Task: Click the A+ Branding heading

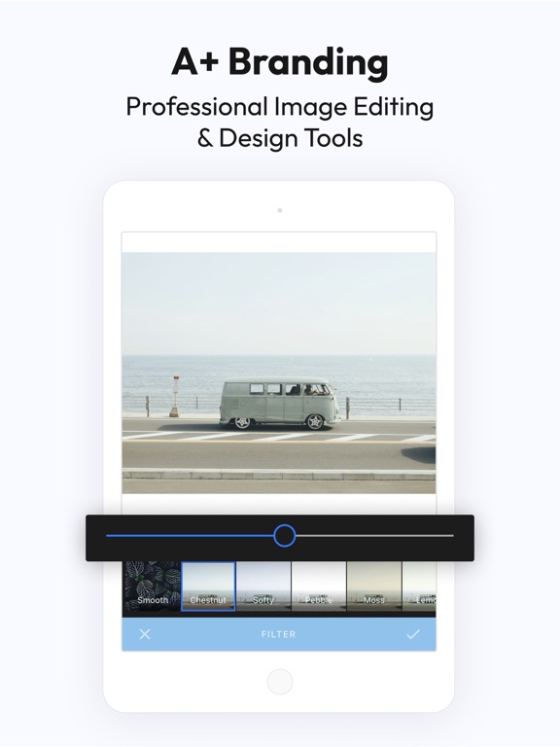Action: click(x=280, y=62)
